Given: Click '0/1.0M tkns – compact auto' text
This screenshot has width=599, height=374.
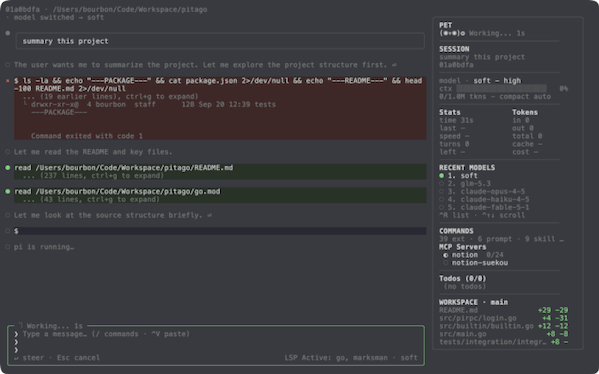Looking at the screenshot, I should point(495,97).
